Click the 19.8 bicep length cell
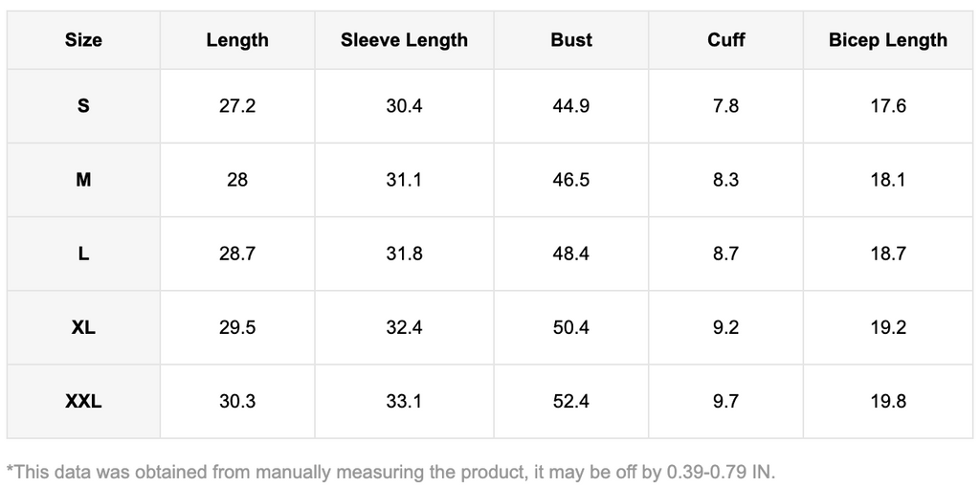The height and width of the screenshot is (487, 980). point(888,402)
